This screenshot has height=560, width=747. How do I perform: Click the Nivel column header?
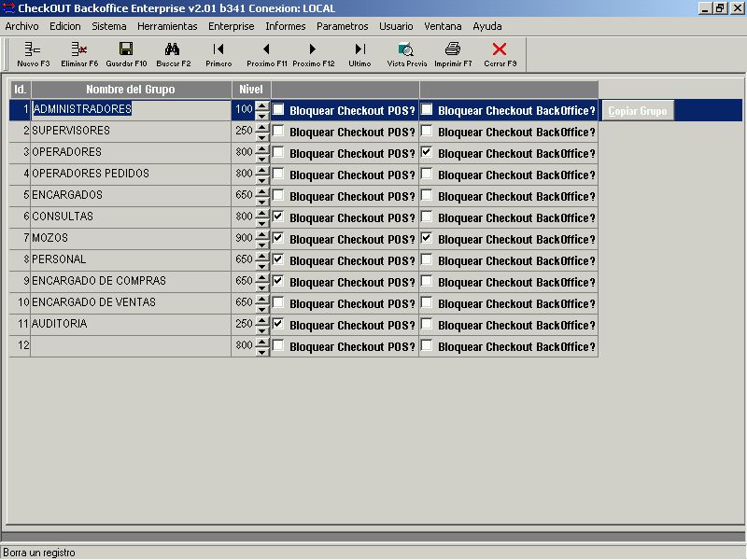[251, 89]
